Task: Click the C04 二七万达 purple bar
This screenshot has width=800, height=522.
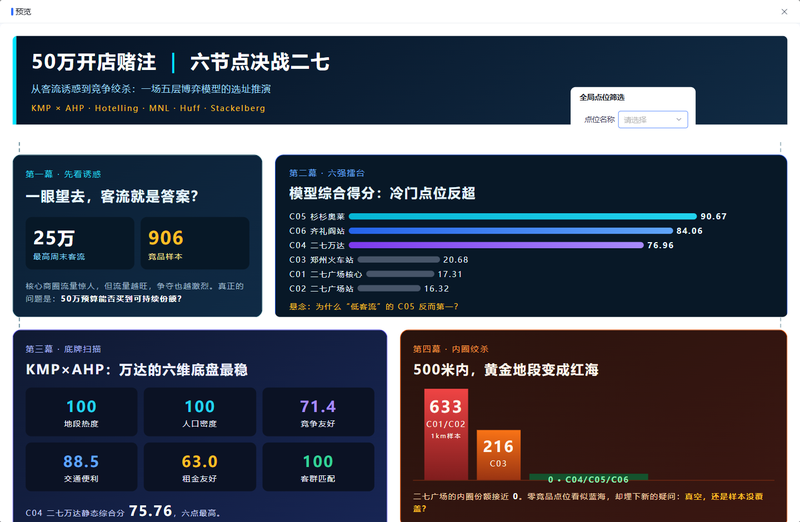Action: coord(496,245)
